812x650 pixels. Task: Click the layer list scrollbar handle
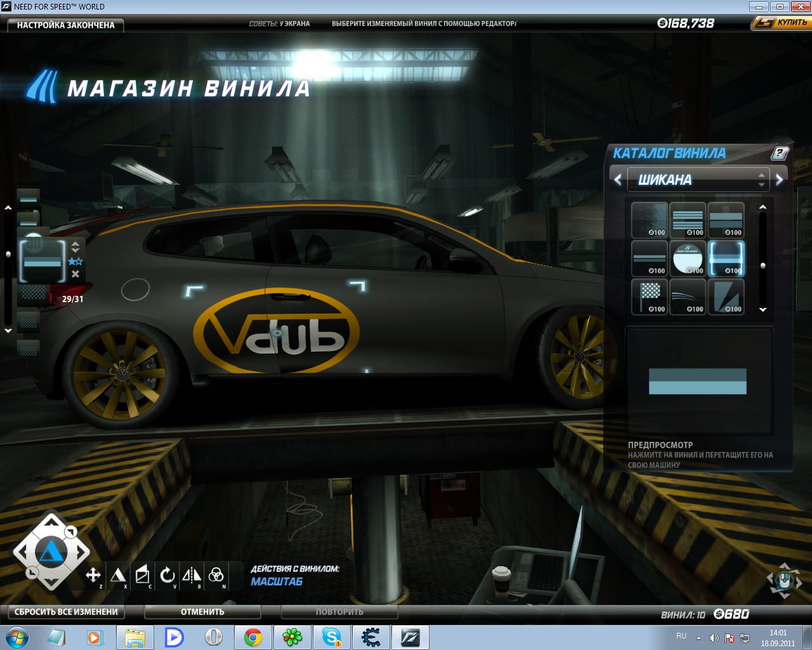coord(8,254)
